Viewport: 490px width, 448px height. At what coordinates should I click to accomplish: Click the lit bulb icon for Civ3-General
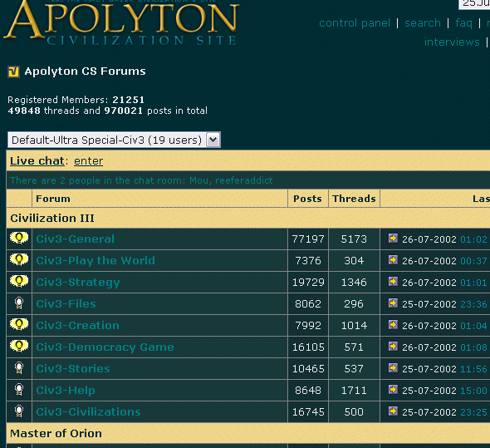tap(19, 239)
